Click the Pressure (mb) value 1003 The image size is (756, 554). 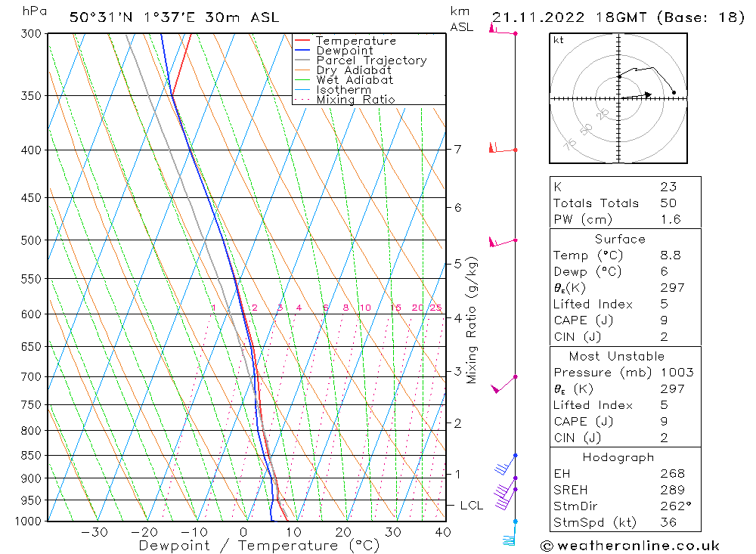[x=677, y=372]
